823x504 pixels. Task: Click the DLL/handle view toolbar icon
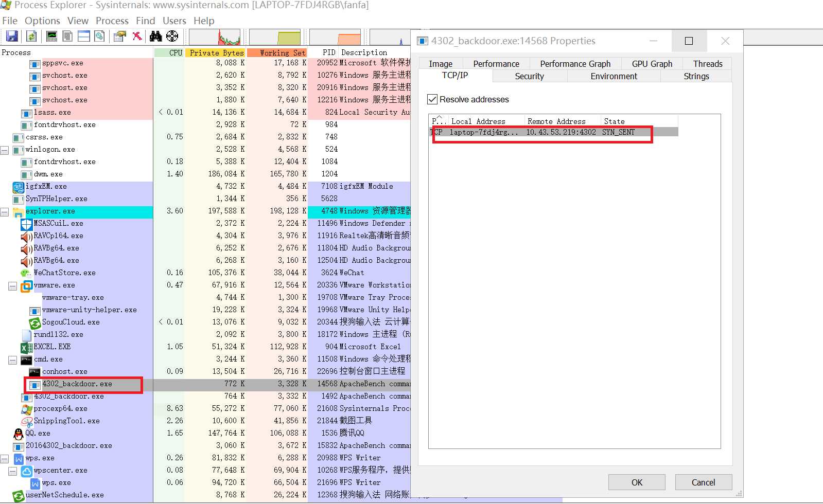pyautogui.click(x=99, y=36)
